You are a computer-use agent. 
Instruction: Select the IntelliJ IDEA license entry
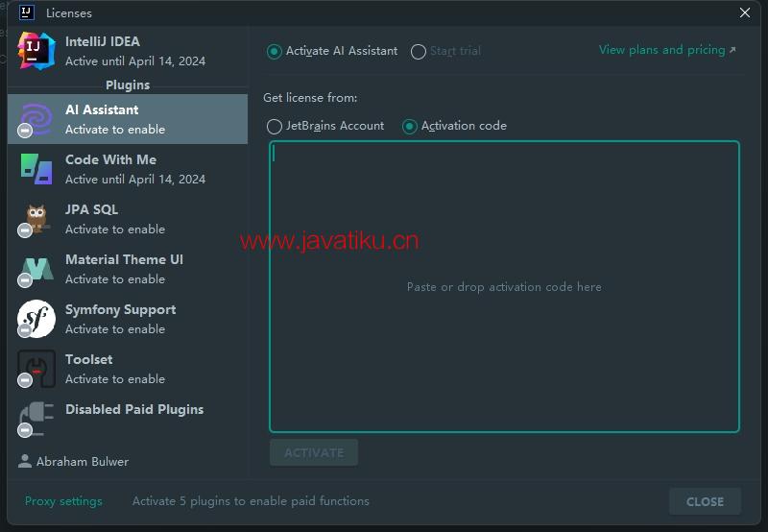pos(128,51)
